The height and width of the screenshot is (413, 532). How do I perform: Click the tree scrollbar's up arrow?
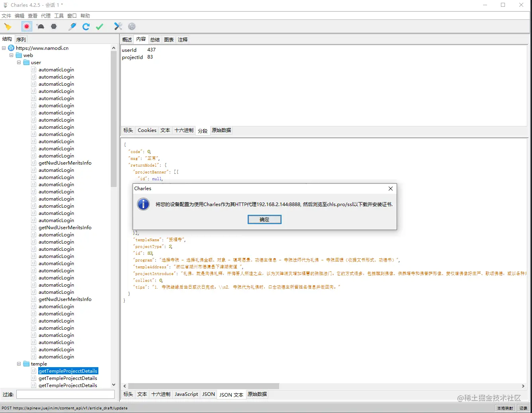point(114,47)
